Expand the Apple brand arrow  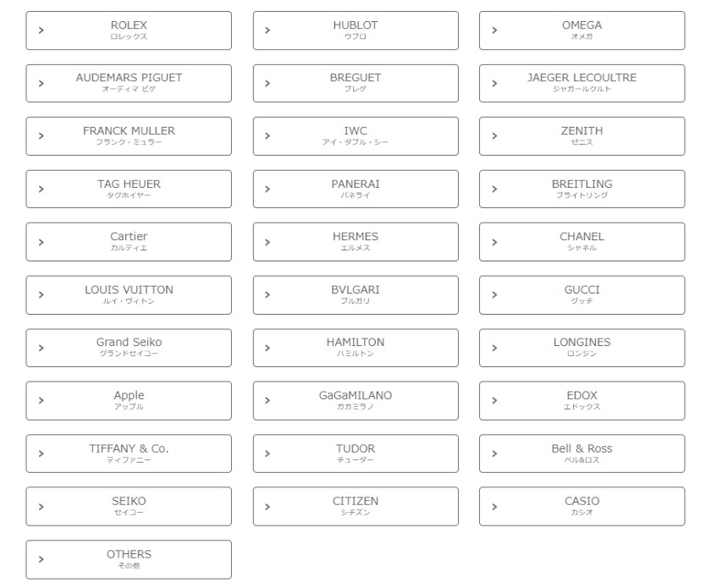(41, 401)
